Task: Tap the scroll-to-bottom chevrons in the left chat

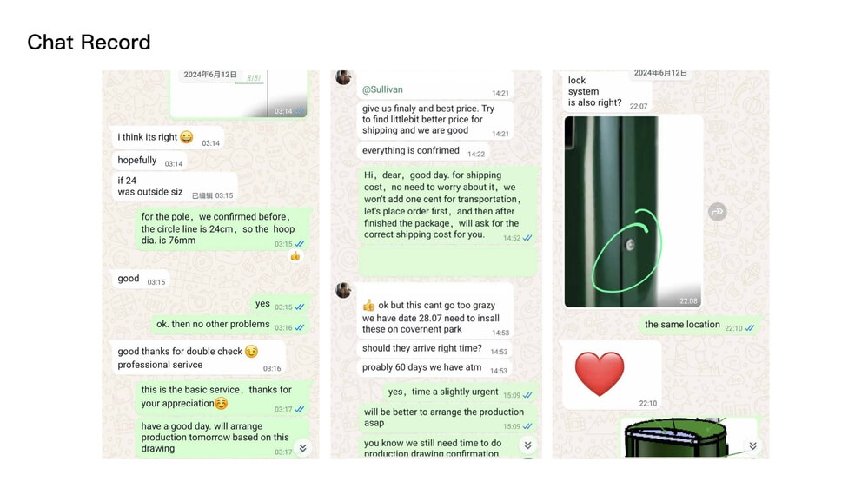Action: pyautogui.click(x=303, y=447)
